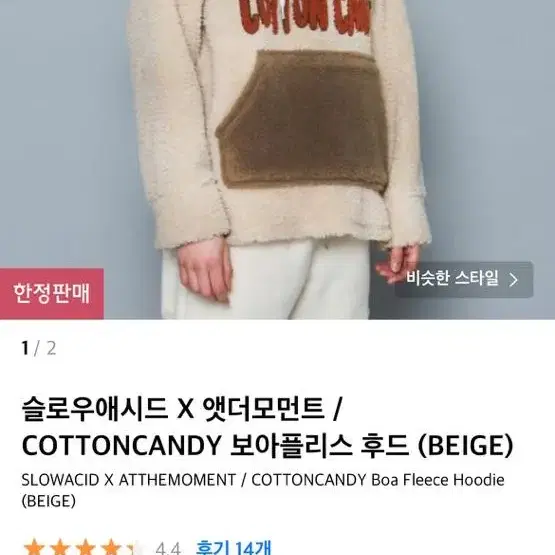Click the bold 1 in the image counter
Screen dimensions: 555x555
tap(25, 348)
